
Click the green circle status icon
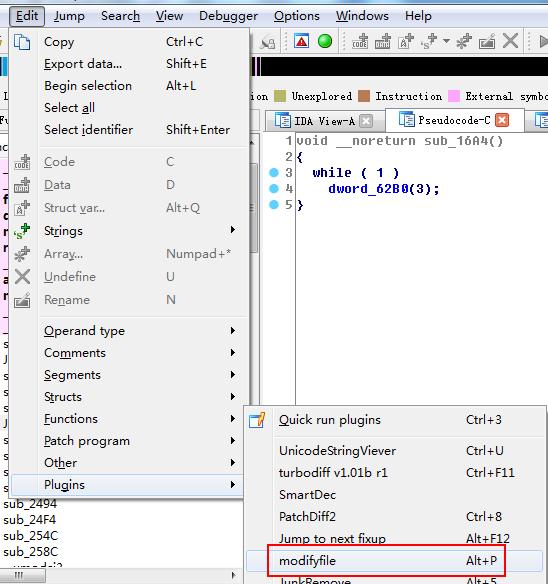click(x=325, y=41)
